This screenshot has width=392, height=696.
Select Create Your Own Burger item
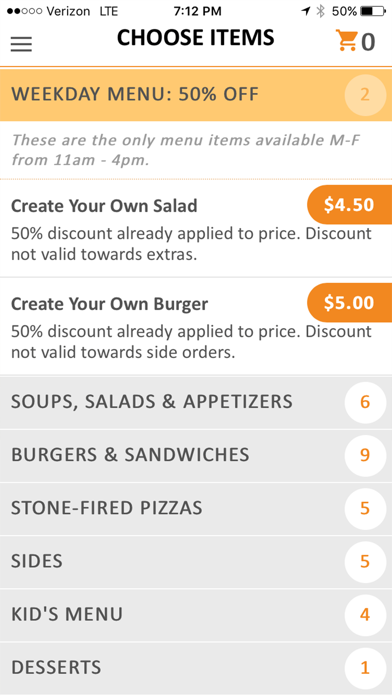pos(196,327)
